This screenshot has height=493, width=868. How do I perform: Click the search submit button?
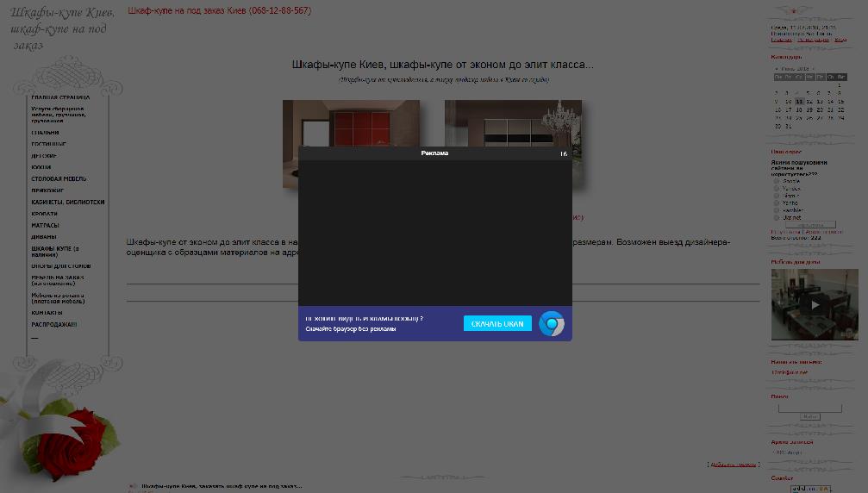810,416
